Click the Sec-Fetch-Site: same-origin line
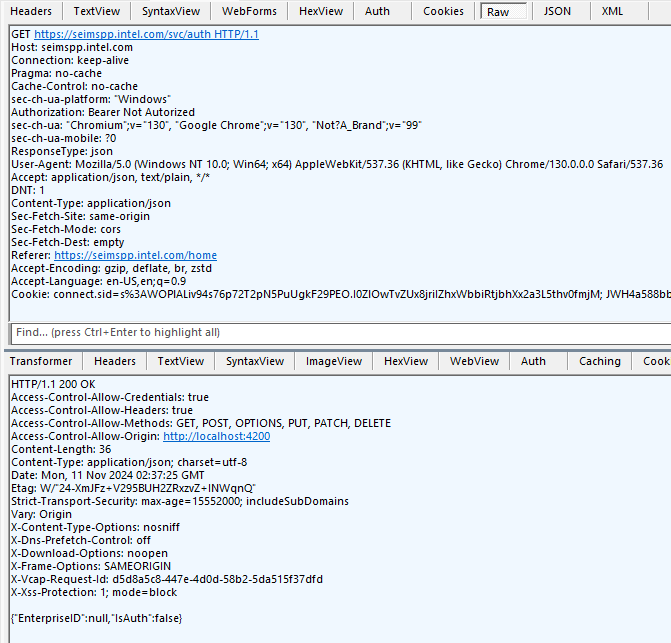Image resolution: width=671 pixels, height=643 pixels. click(x=80, y=216)
